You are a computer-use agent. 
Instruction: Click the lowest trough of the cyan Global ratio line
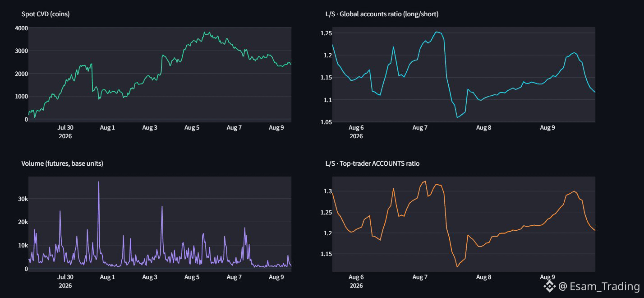click(457, 117)
